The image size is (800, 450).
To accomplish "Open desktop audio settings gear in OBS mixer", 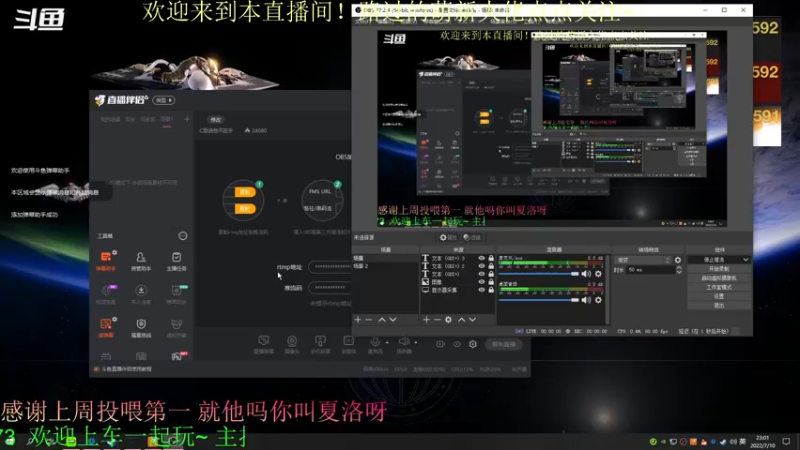I will pos(598,300).
